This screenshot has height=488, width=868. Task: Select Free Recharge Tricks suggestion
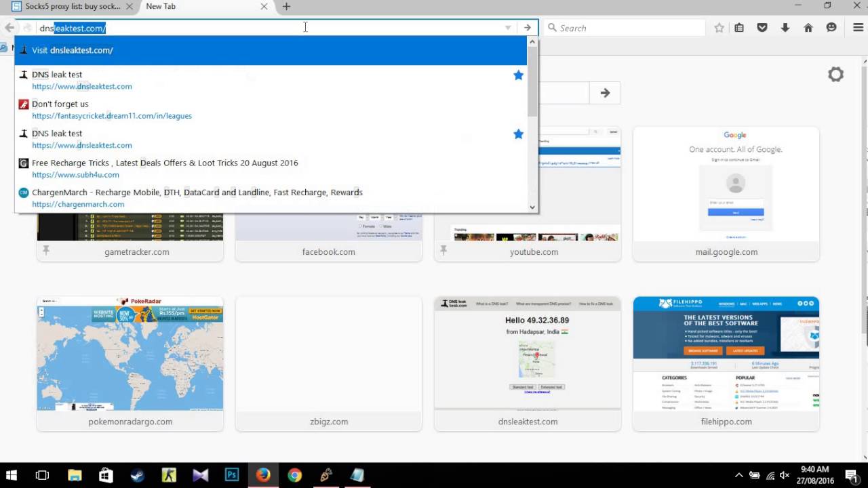271,169
